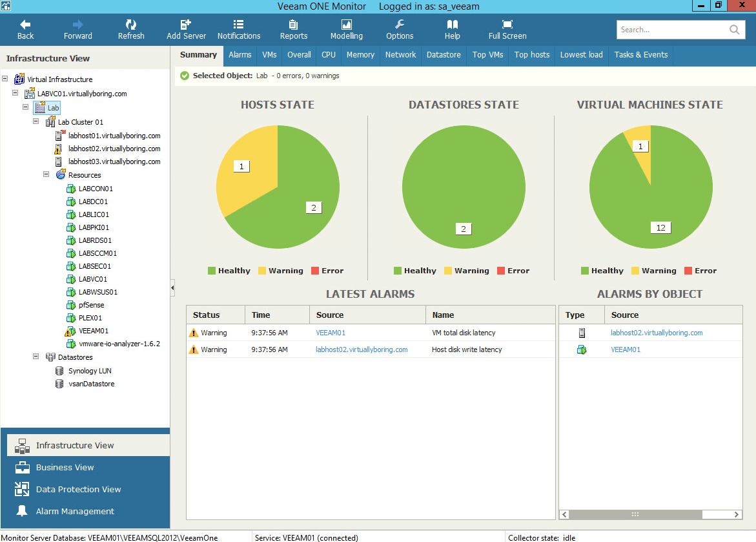
Task: Sort Latest Alarms by Time column
Action: click(277, 315)
